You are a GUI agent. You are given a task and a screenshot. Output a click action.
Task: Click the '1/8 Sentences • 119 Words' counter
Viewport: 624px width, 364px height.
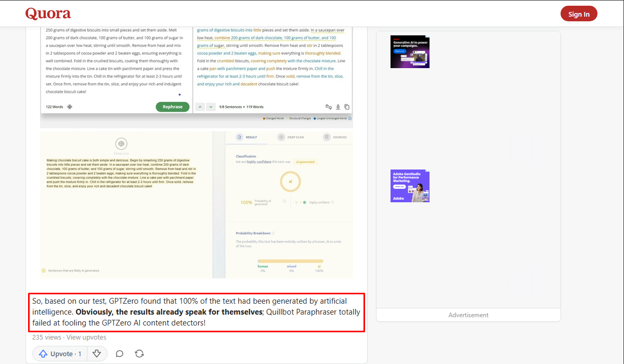(241, 107)
